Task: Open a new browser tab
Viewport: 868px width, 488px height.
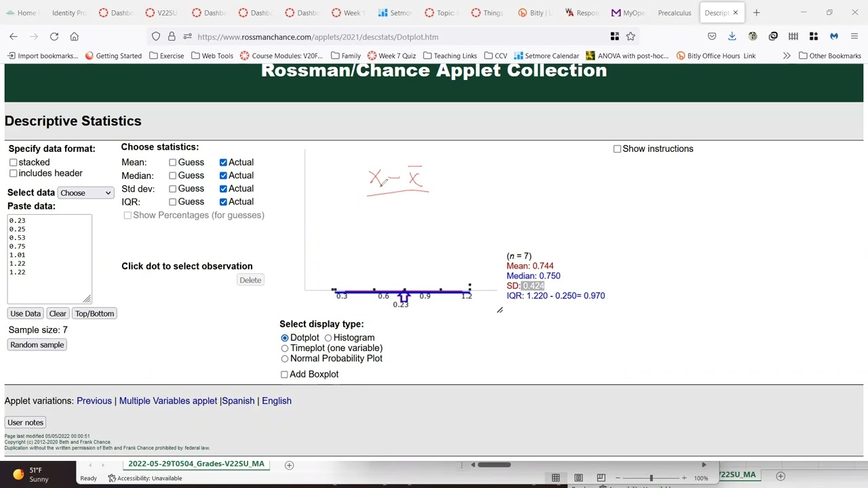Action: [756, 12]
